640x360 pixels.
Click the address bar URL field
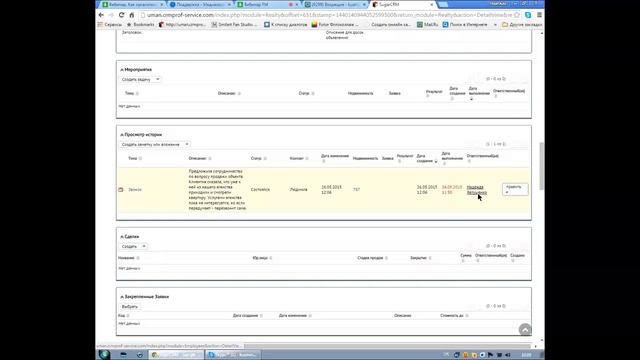[329, 15]
